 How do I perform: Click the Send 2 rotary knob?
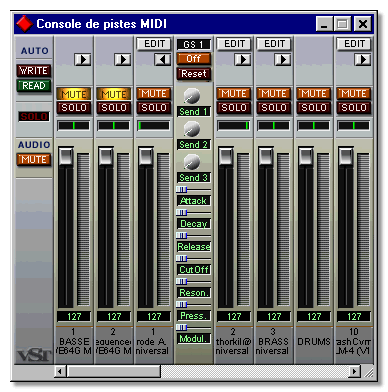click(192, 129)
